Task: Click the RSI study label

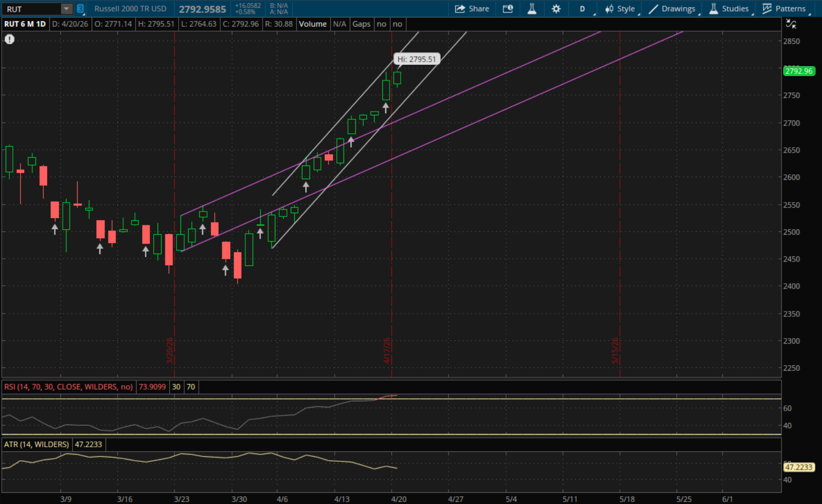Action: pos(68,387)
